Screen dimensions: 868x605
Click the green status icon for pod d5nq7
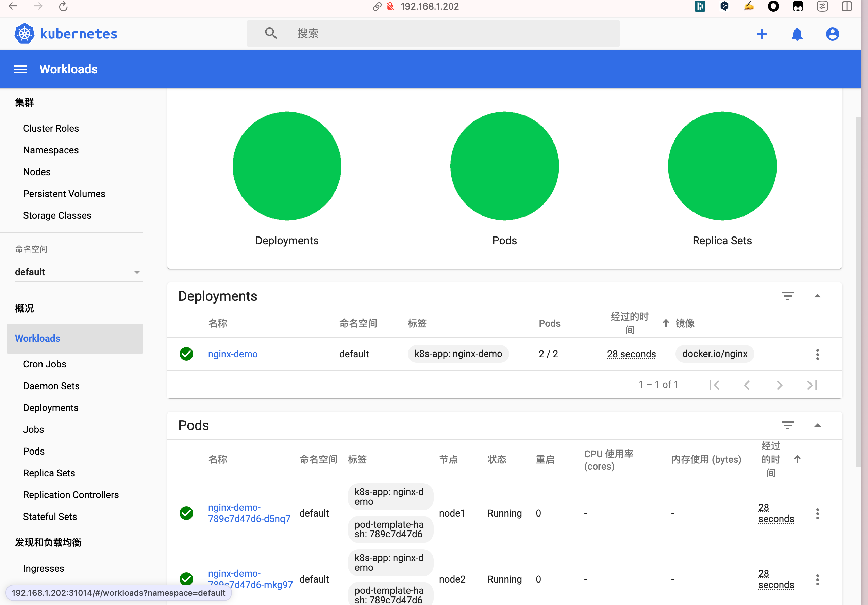point(186,513)
